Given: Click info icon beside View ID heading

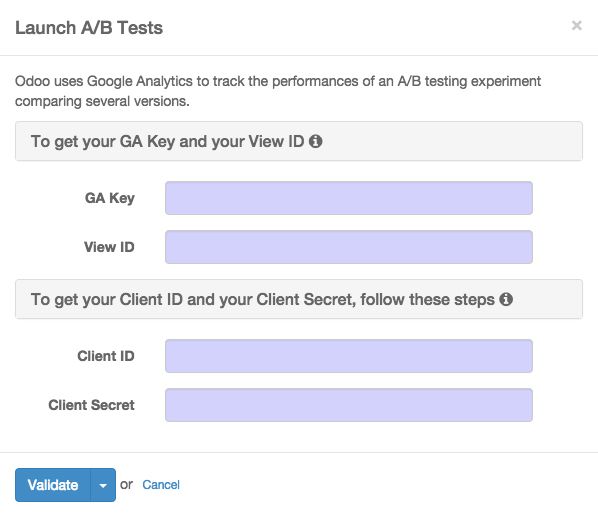Looking at the screenshot, I should coord(315,141).
